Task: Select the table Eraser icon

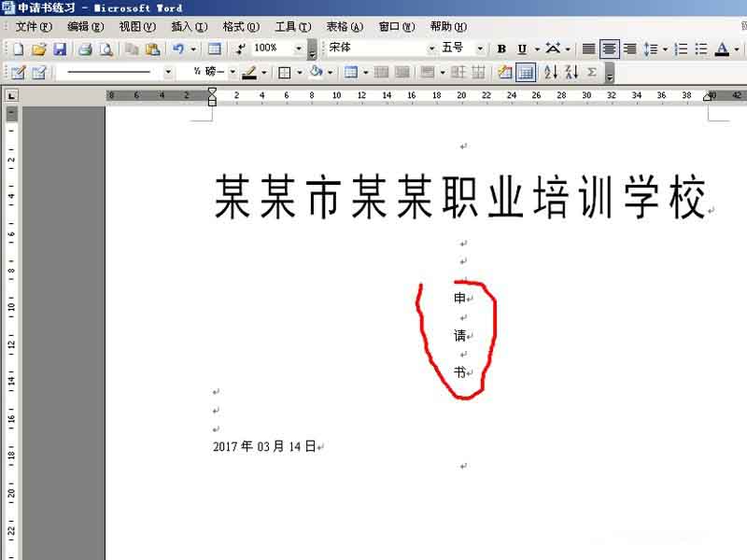Action: coord(39,73)
